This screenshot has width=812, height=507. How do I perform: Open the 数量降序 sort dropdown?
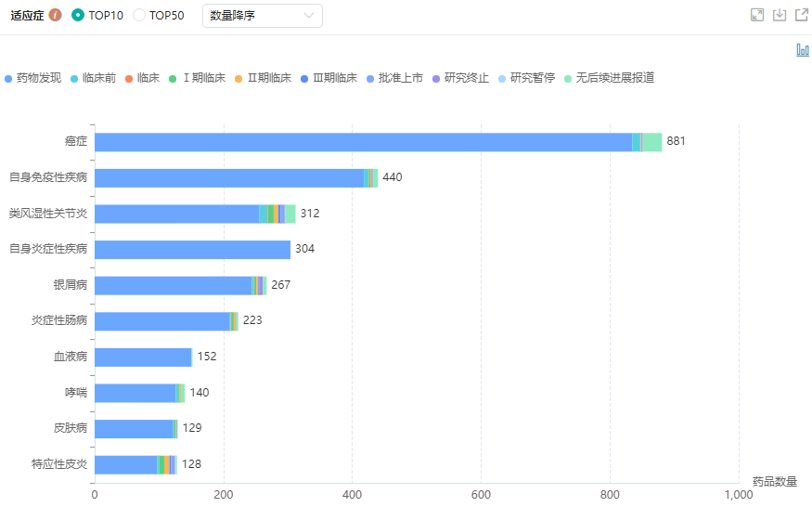pos(263,16)
